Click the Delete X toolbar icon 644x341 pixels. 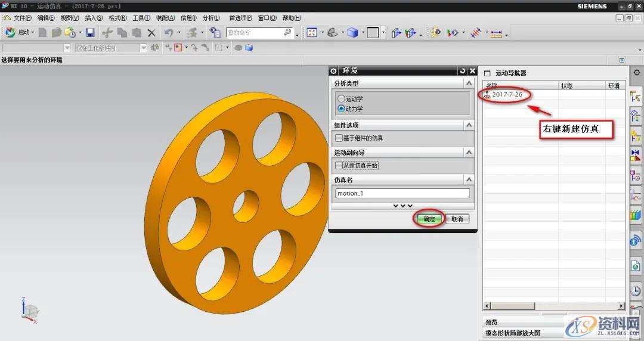click(x=151, y=33)
